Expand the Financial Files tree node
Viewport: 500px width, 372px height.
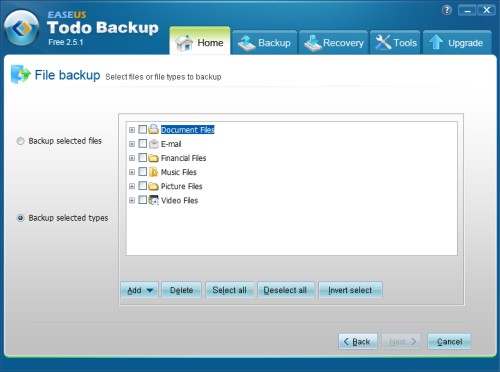(x=132, y=158)
